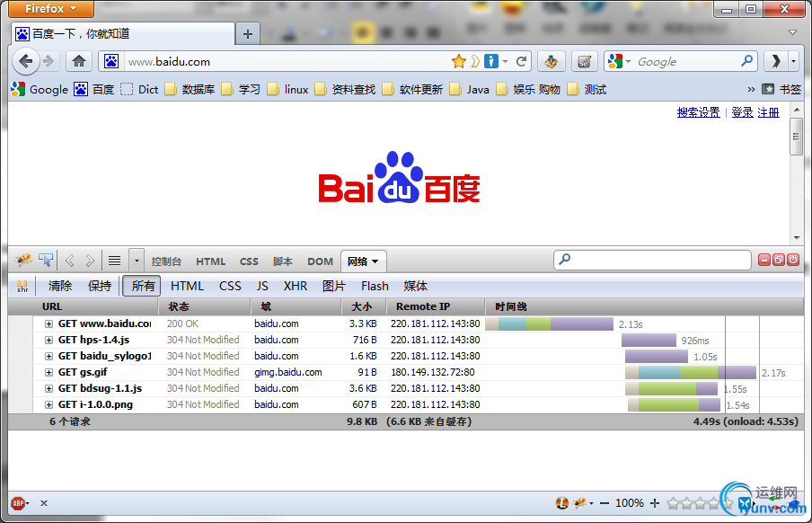Filter network requests by XHR
This screenshot has height=523, width=812.
pyautogui.click(x=296, y=286)
